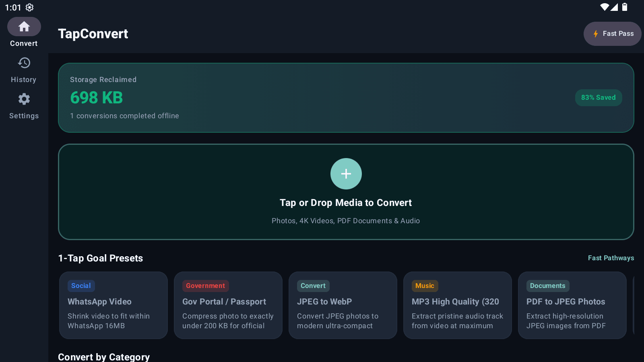644x362 pixels.
Task: Tap the Music tag chip
Action: 425,286
